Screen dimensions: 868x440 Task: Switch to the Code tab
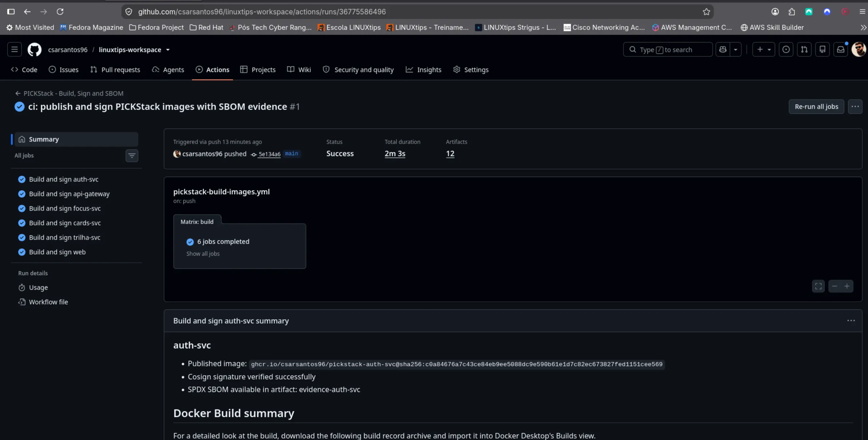(24, 69)
